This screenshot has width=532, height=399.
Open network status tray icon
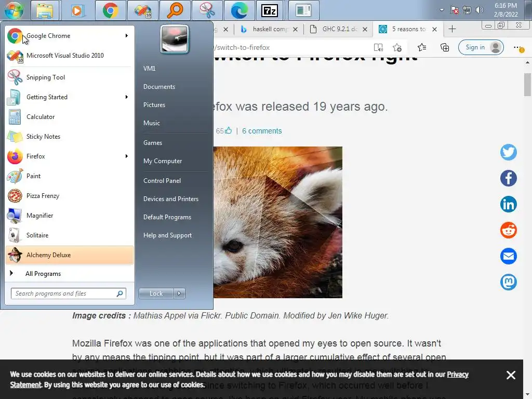pos(467,10)
